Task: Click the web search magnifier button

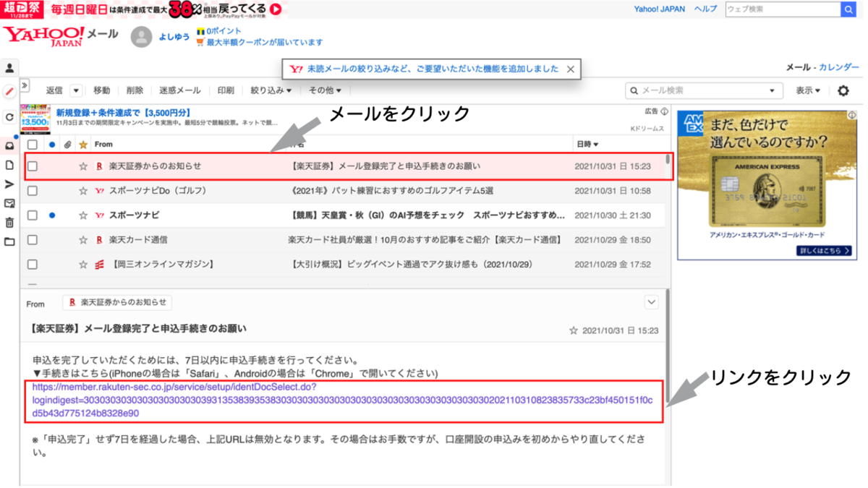Action: 848,9
